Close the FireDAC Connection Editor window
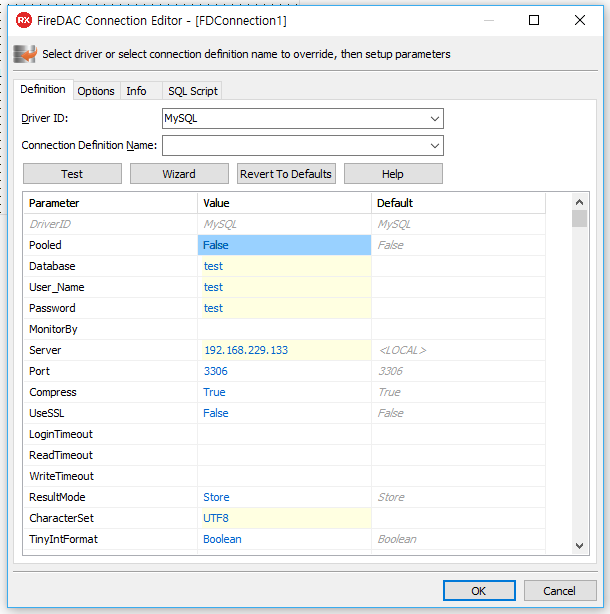Image resolution: width=610 pixels, height=614 pixels. (579, 20)
